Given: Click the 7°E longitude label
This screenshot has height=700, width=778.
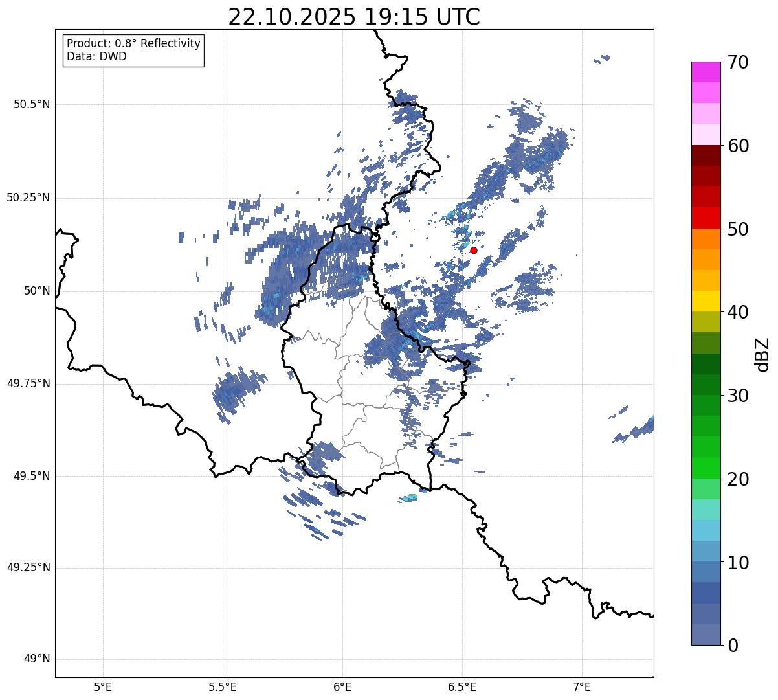Looking at the screenshot, I should tap(582, 686).
